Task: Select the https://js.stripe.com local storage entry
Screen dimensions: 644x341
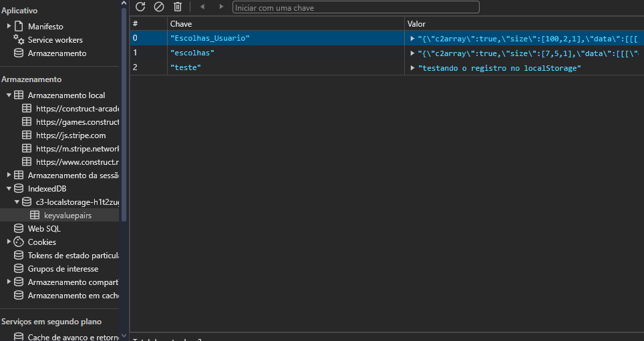Action: 71,135
